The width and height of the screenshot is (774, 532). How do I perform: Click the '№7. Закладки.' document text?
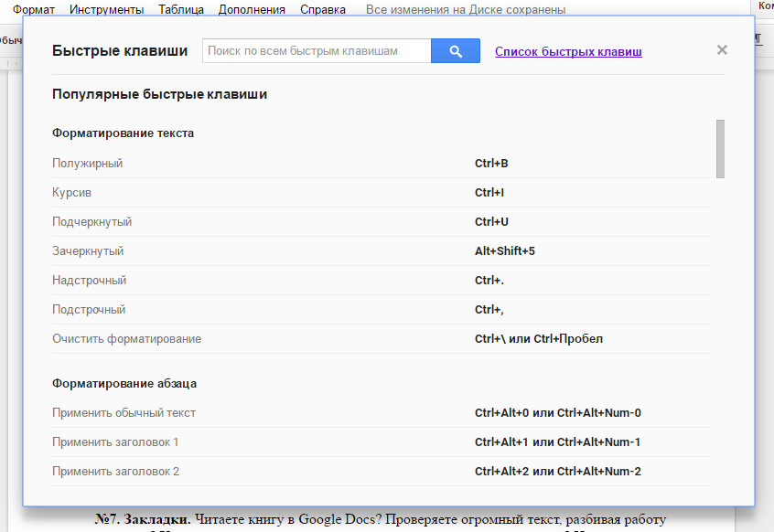tap(143, 519)
